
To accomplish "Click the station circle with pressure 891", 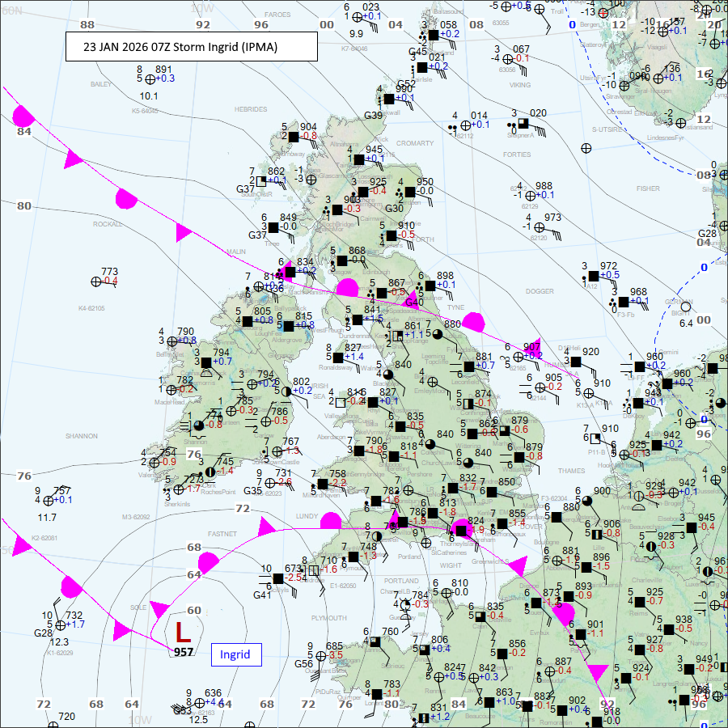I will pos(150,78).
